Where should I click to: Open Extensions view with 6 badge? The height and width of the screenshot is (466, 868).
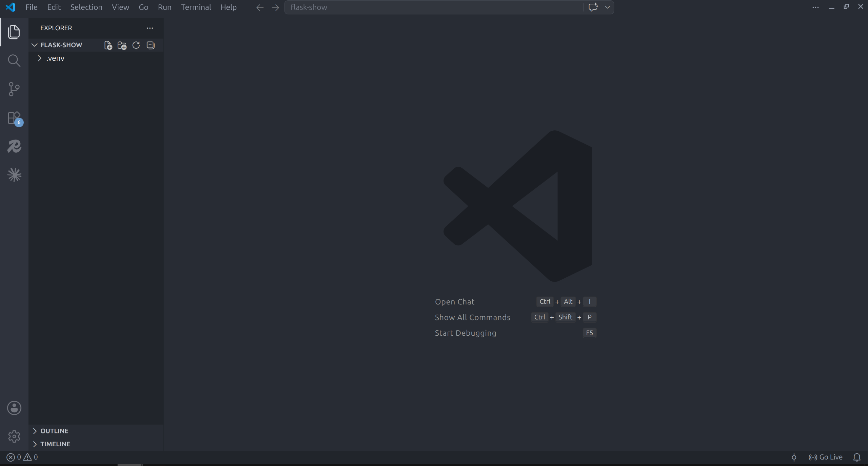[15, 118]
